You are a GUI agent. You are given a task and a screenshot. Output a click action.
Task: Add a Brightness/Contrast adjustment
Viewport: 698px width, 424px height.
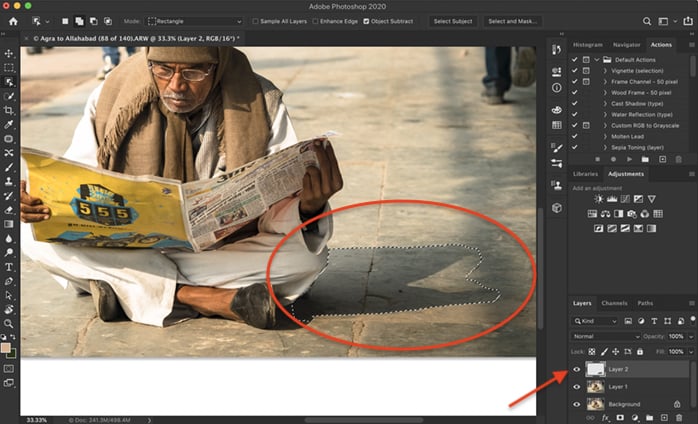tap(599, 199)
